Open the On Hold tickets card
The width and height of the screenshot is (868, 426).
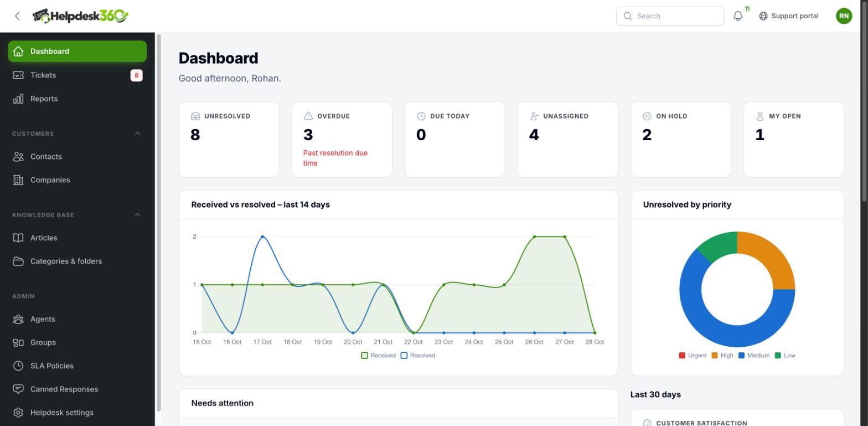click(681, 140)
